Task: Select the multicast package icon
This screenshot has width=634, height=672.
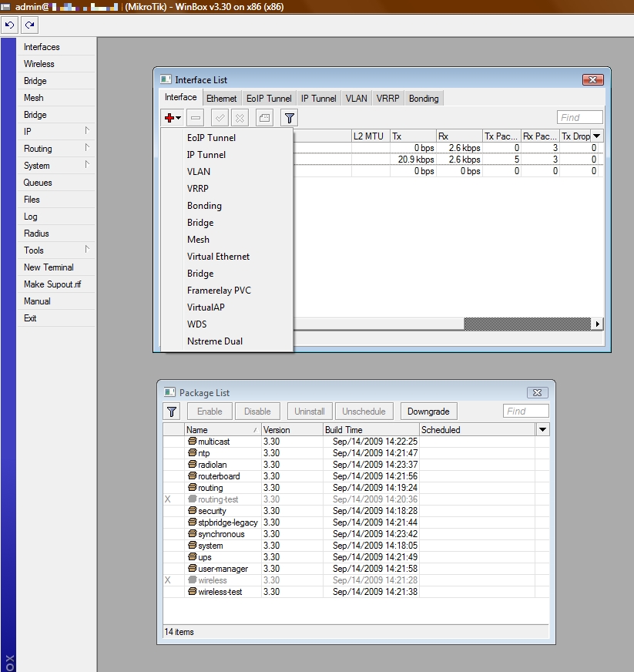Action: pyautogui.click(x=193, y=441)
